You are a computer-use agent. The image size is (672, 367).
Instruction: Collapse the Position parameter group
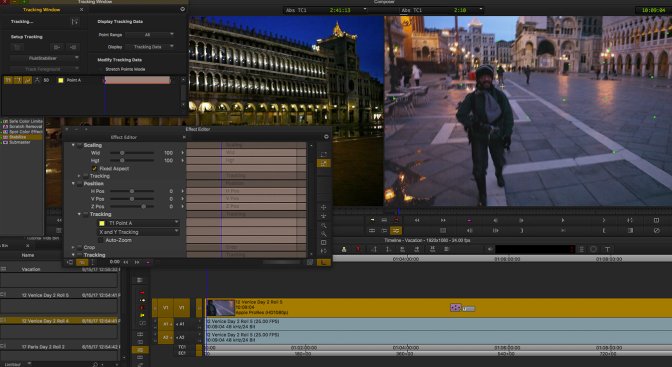(73, 184)
